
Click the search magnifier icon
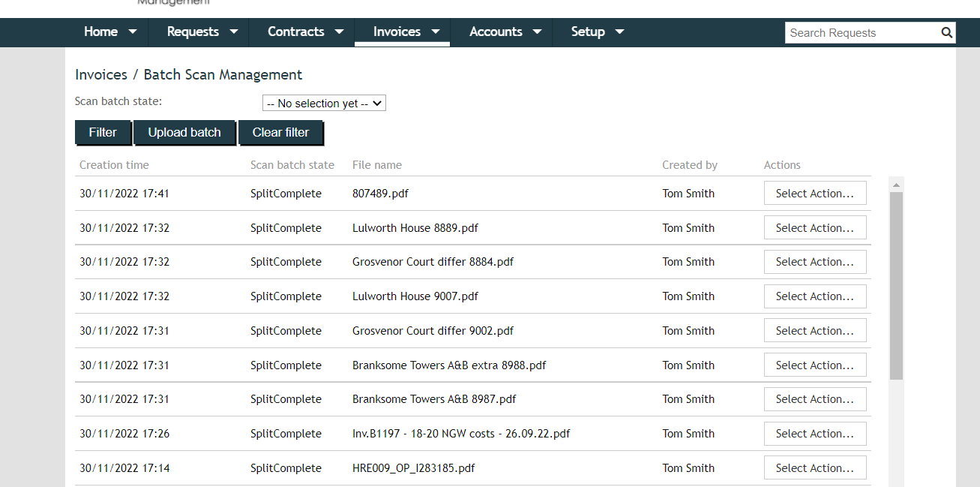pos(946,32)
